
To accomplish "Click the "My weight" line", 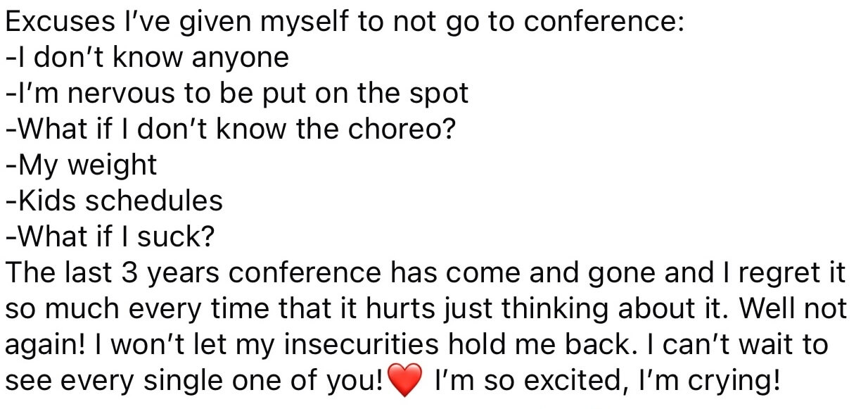I will coord(82,165).
